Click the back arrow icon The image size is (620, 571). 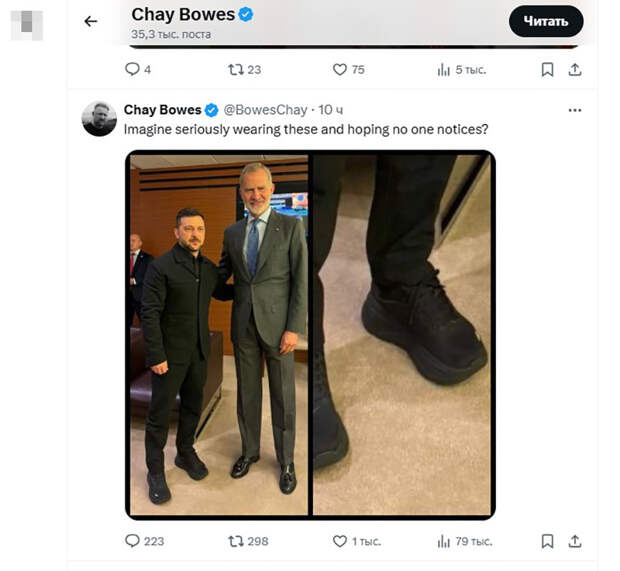click(x=91, y=21)
